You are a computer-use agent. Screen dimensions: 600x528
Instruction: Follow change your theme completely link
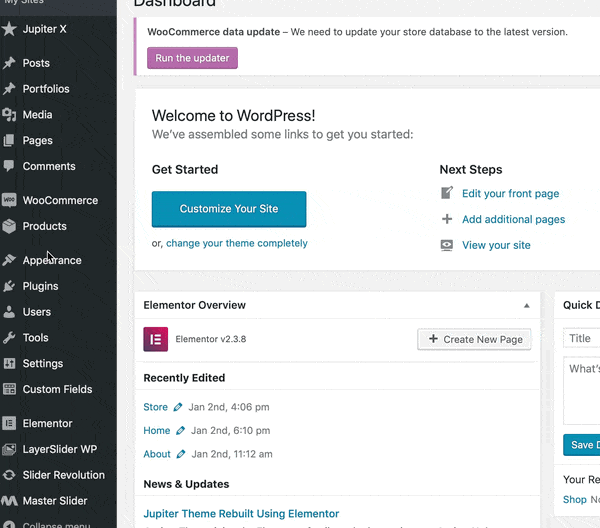236,243
